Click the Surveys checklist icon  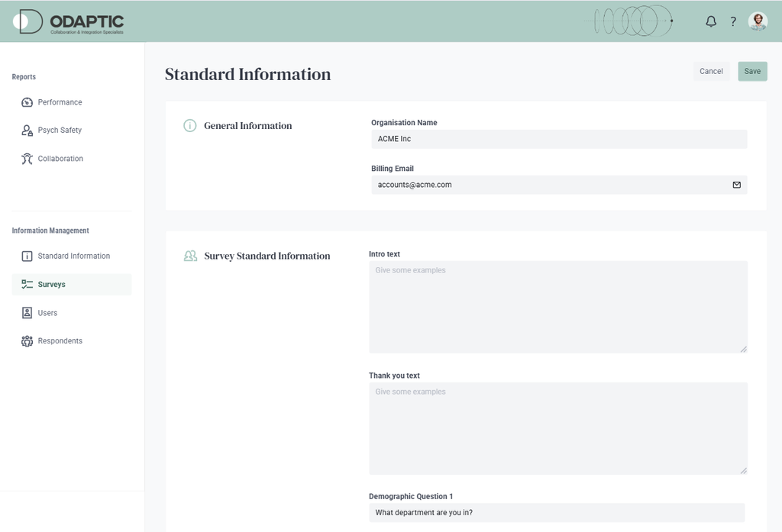pos(27,284)
